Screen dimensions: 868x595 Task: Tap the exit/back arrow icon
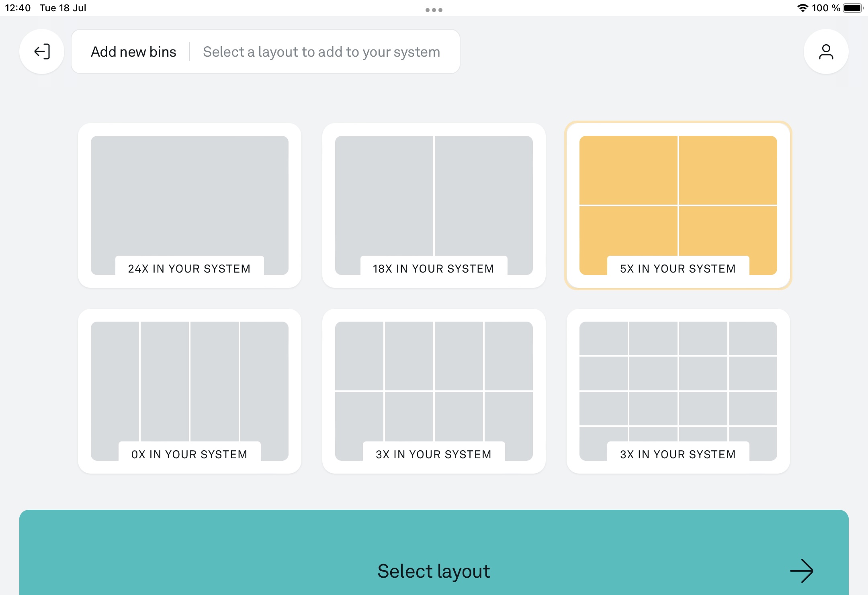pyautogui.click(x=42, y=51)
